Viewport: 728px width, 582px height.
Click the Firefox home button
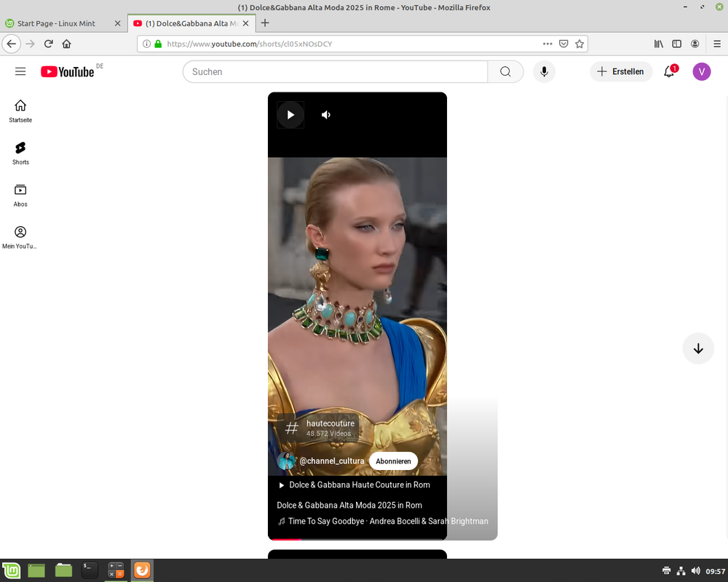(66, 44)
